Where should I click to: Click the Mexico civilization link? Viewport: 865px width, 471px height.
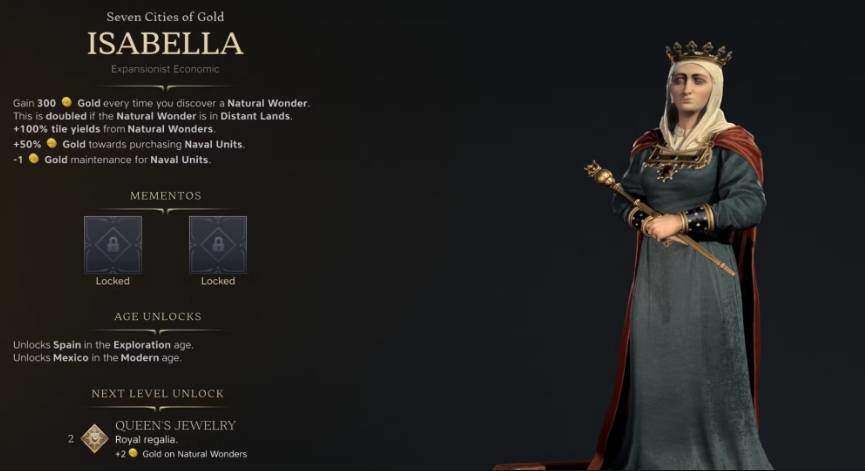pos(71,357)
